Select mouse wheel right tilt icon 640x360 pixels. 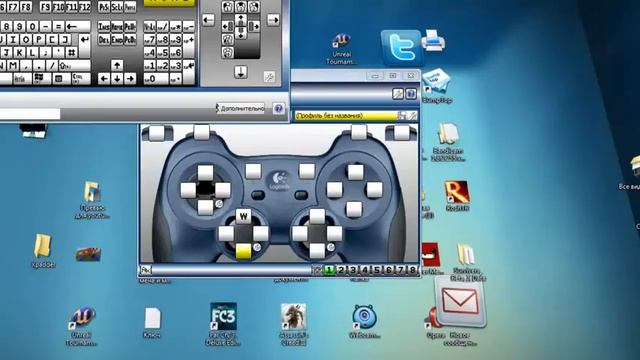(x=254, y=27)
